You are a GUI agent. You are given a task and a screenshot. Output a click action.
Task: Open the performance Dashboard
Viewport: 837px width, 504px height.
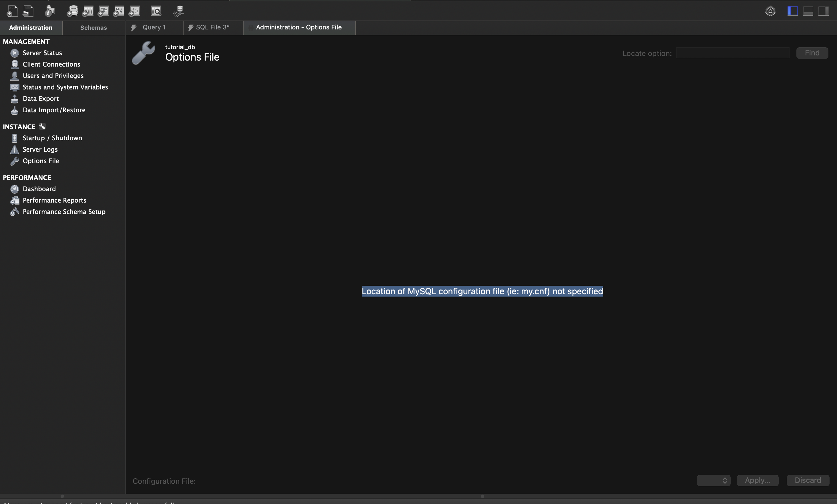tap(39, 189)
